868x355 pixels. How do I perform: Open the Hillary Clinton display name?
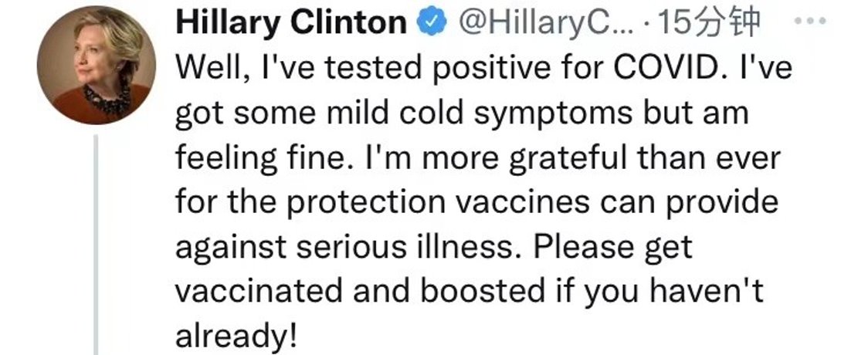(x=291, y=22)
